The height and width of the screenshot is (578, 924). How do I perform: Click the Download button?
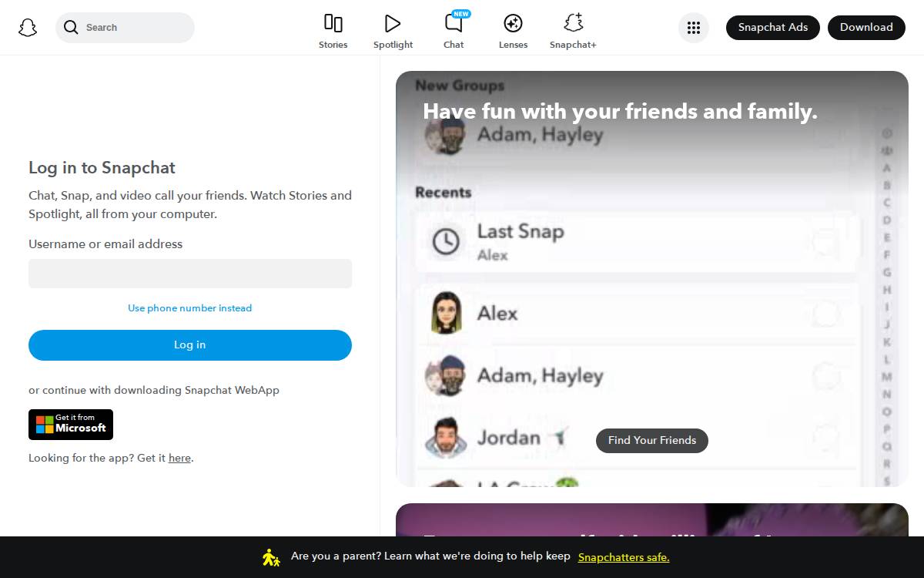(x=866, y=28)
